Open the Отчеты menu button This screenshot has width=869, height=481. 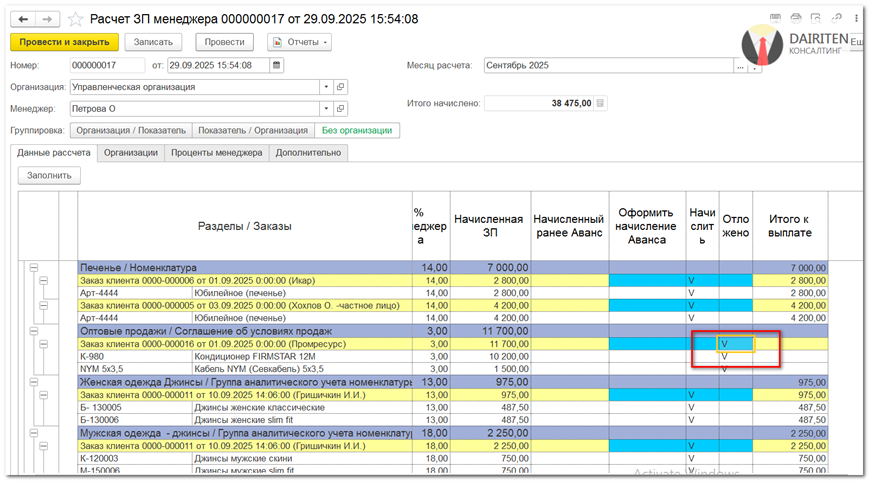coord(299,42)
